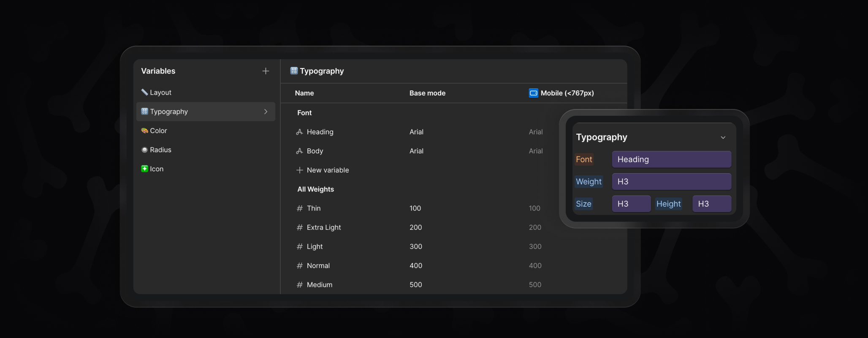This screenshot has width=868, height=338.
Task: Open the Weight variable field showing H3
Action: pos(672,181)
